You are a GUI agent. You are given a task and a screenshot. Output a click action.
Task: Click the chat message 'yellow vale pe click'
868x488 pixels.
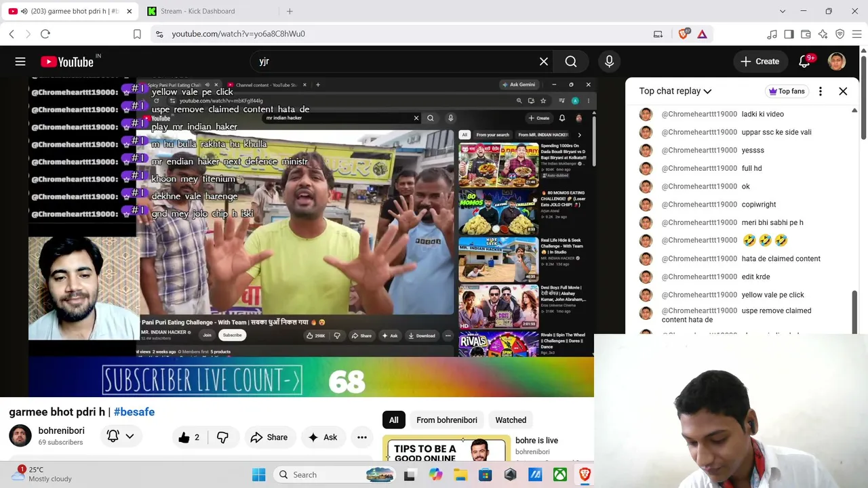(773, 295)
